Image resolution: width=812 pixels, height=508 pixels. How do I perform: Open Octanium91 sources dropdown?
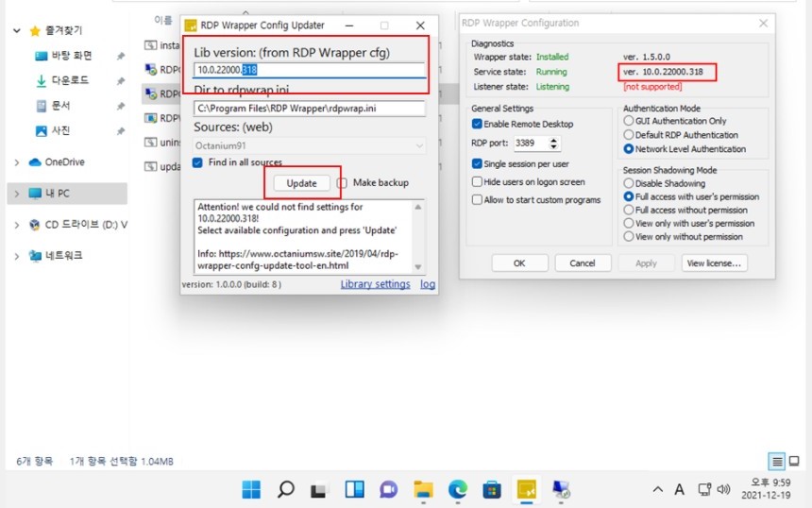(x=310, y=146)
